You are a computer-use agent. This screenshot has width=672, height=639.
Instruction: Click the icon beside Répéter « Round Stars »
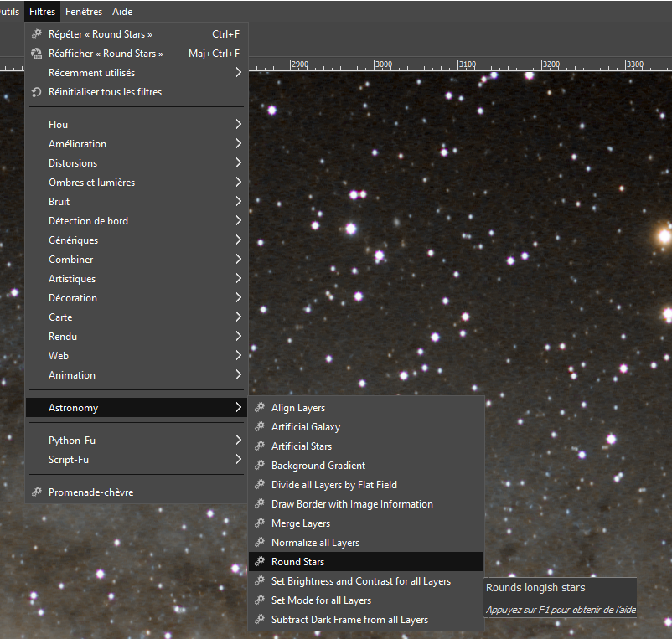[36, 34]
